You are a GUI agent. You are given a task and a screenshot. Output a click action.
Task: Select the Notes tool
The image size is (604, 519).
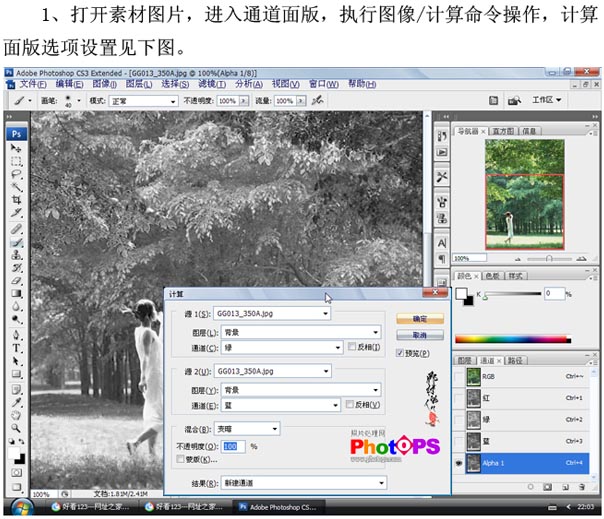tap(16, 390)
